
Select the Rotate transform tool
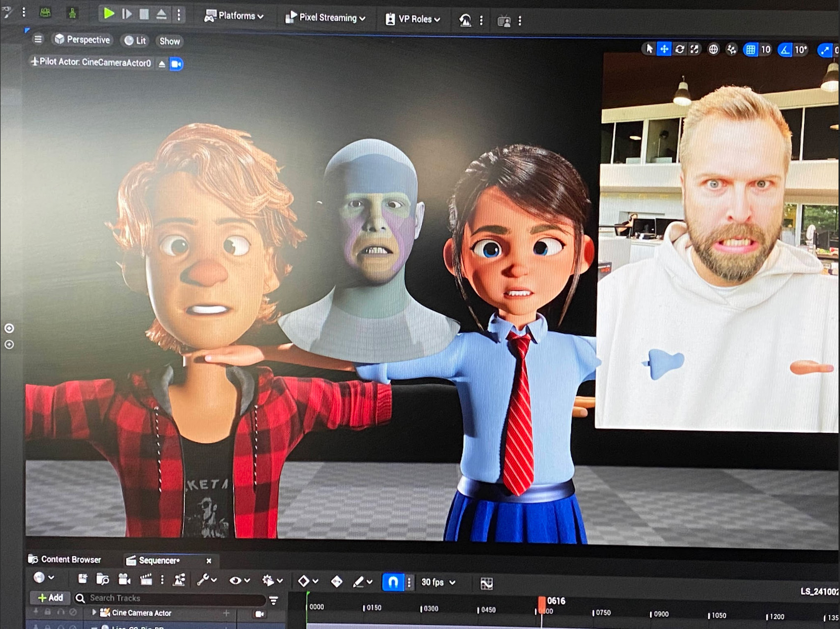point(679,49)
